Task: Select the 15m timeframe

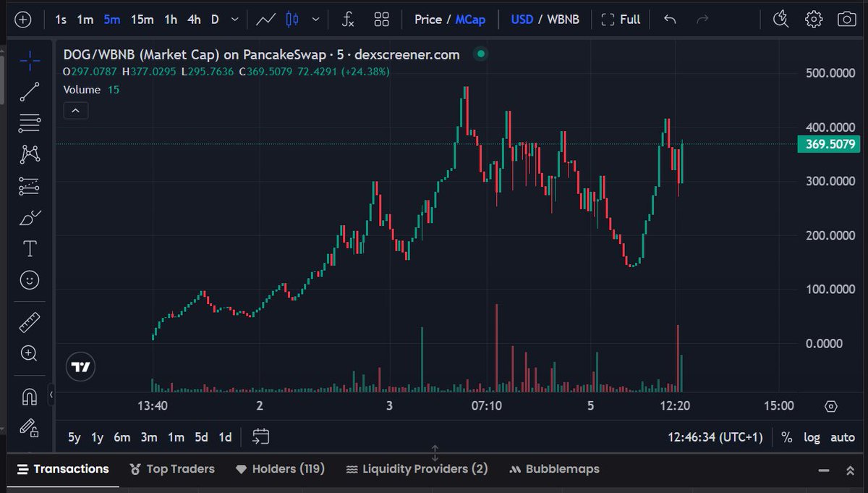Action: click(142, 20)
